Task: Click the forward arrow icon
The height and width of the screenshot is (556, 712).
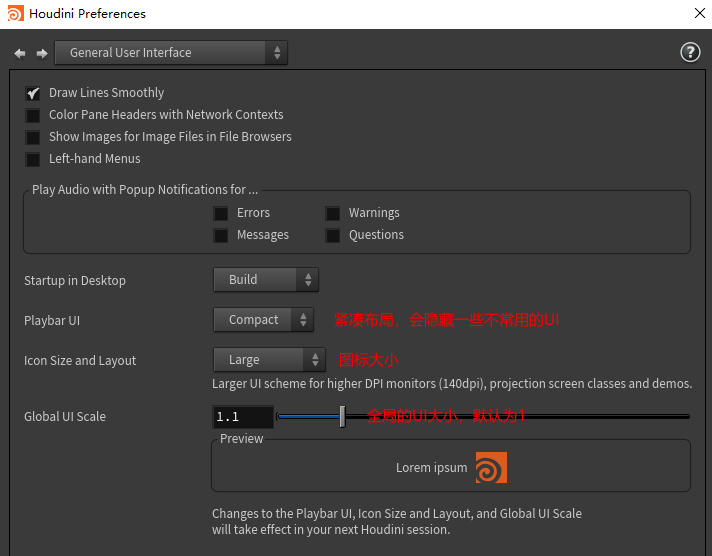Action: tap(42, 54)
